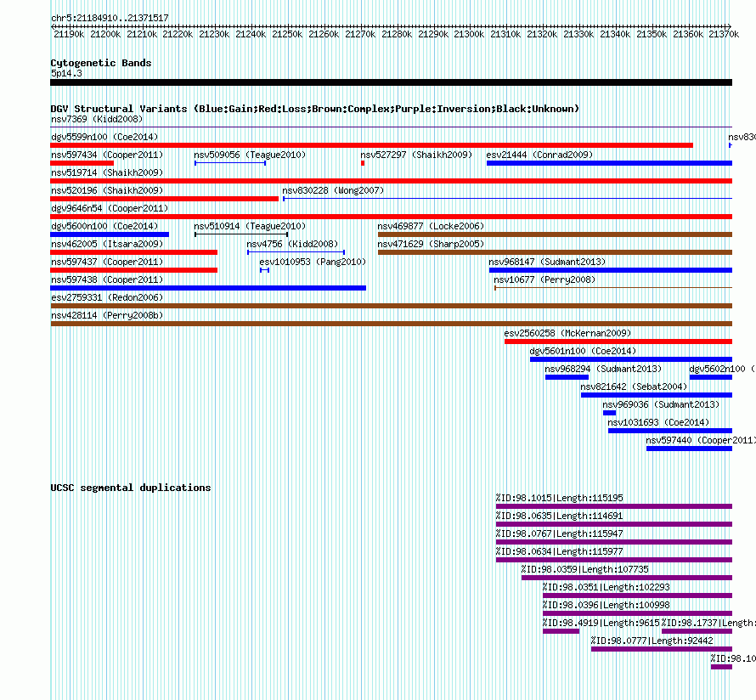
Task: Click the chr5:21184910..21371517 coordinate label
Action: point(110,18)
